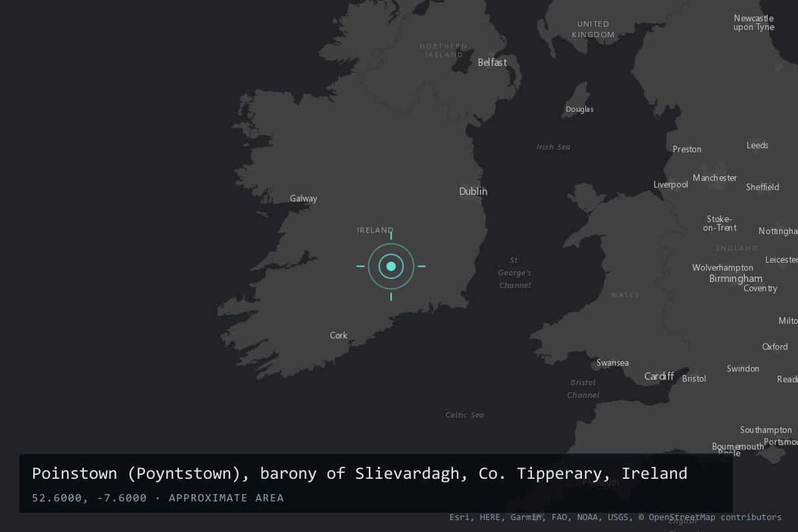This screenshot has height=532, width=798.
Task: Click the NORTHERN IRELAND region label
Action: [444, 51]
